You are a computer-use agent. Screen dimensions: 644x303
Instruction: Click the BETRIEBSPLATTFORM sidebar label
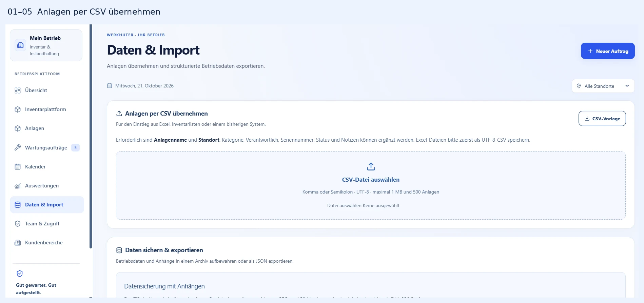(x=37, y=74)
